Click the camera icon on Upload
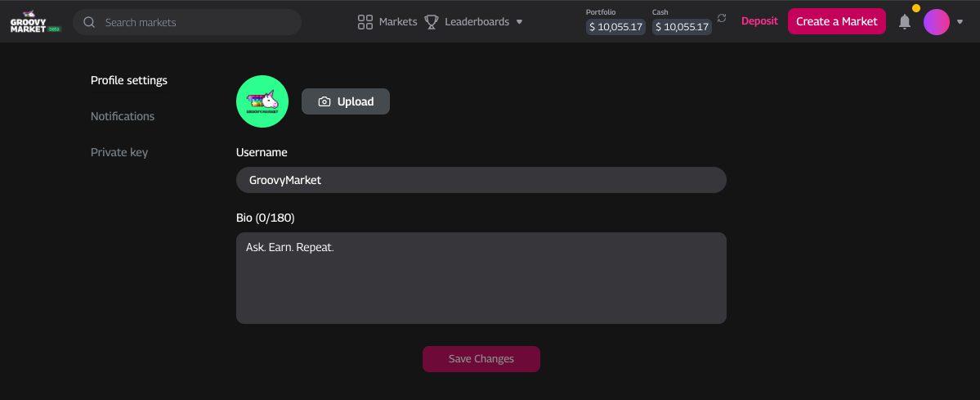 (x=324, y=101)
